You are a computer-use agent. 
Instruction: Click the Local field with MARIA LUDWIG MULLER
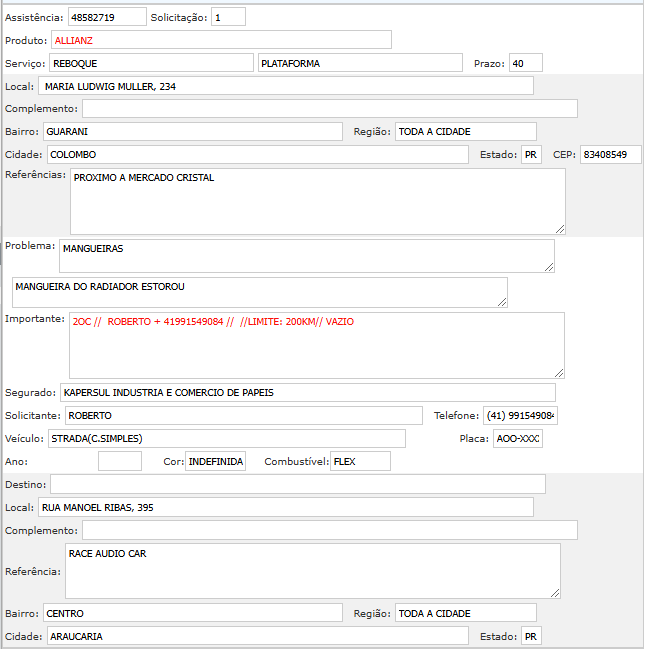click(286, 86)
